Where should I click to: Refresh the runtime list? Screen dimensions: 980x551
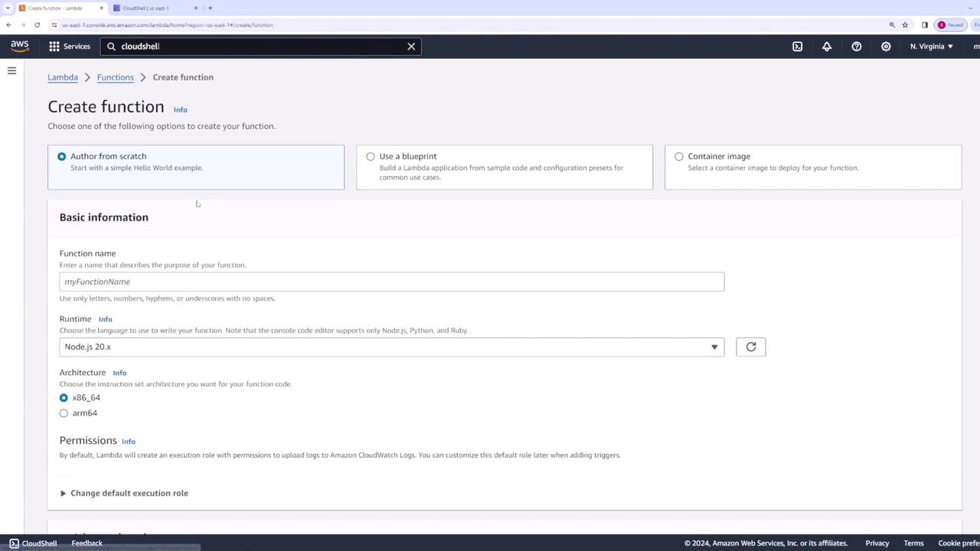click(750, 347)
